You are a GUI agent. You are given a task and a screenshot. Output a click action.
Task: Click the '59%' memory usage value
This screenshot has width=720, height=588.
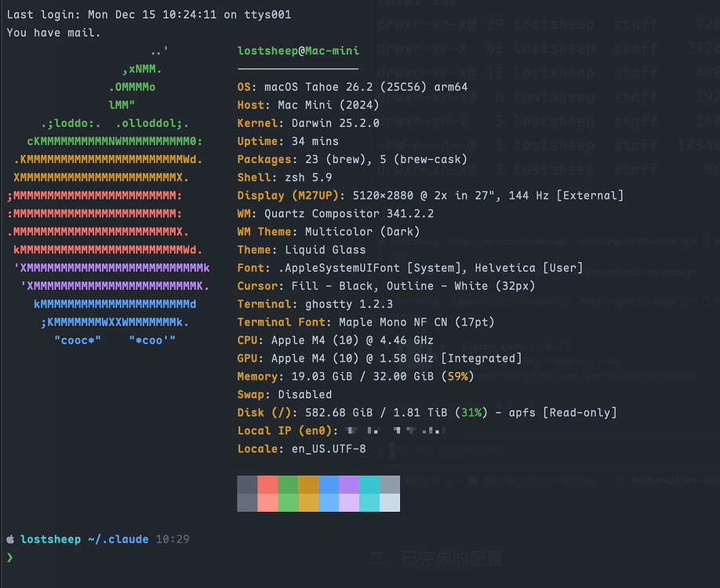point(457,376)
